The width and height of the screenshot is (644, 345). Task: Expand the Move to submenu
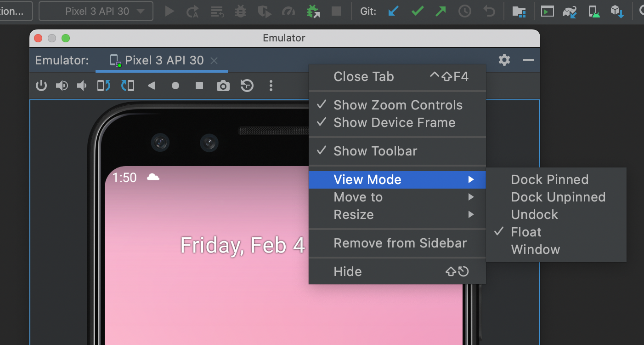tap(397, 197)
